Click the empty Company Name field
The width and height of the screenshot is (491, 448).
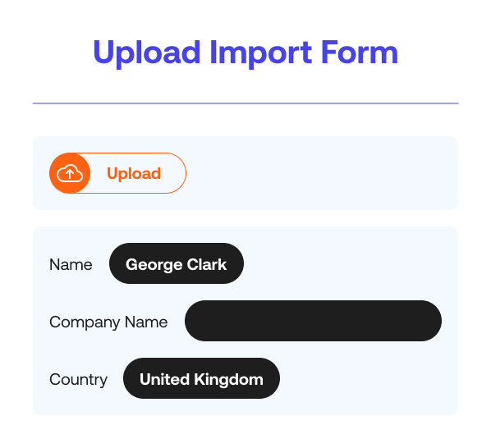(313, 321)
